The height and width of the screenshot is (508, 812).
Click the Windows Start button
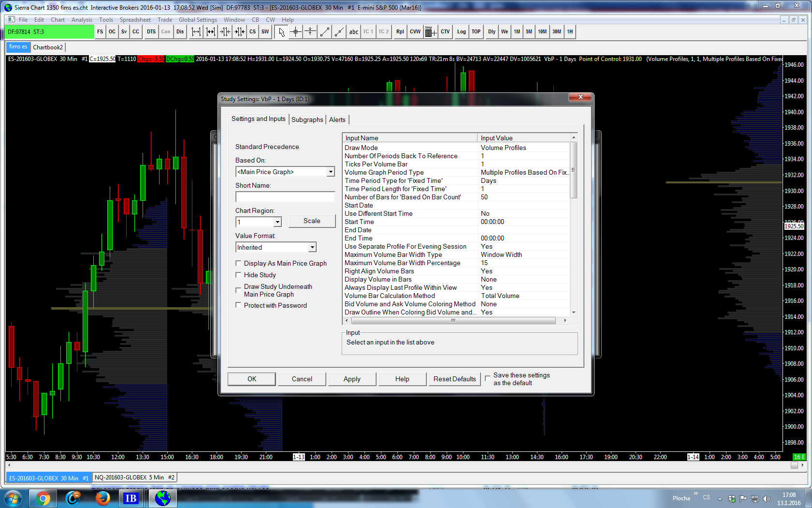13,498
